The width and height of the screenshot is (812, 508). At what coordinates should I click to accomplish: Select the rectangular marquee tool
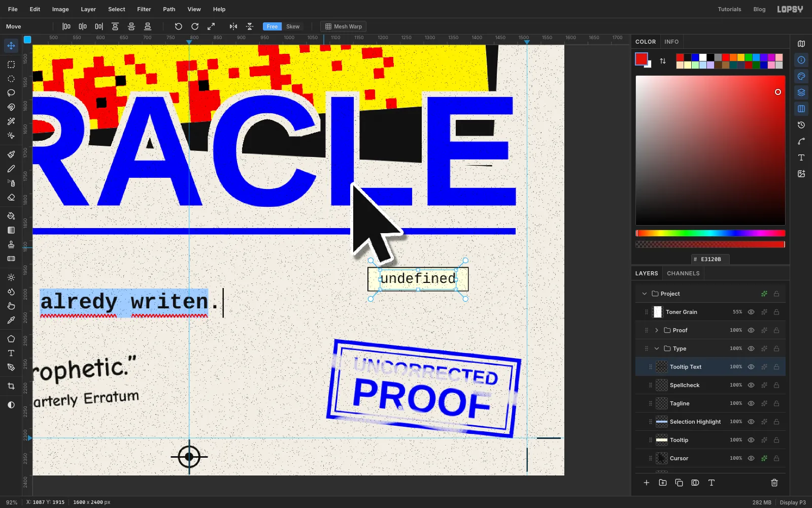point(11,65)
